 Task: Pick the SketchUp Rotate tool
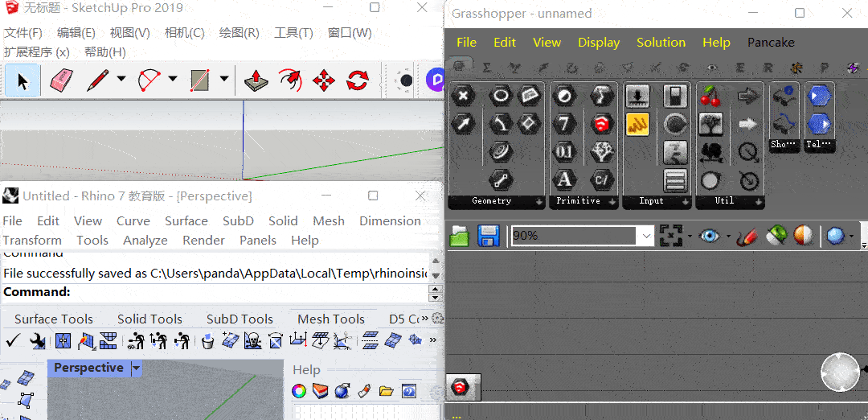358,80
